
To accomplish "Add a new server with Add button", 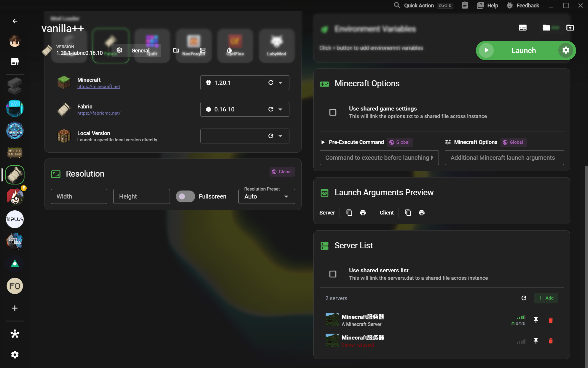I will pyautogui.click(x=546, y=298).
